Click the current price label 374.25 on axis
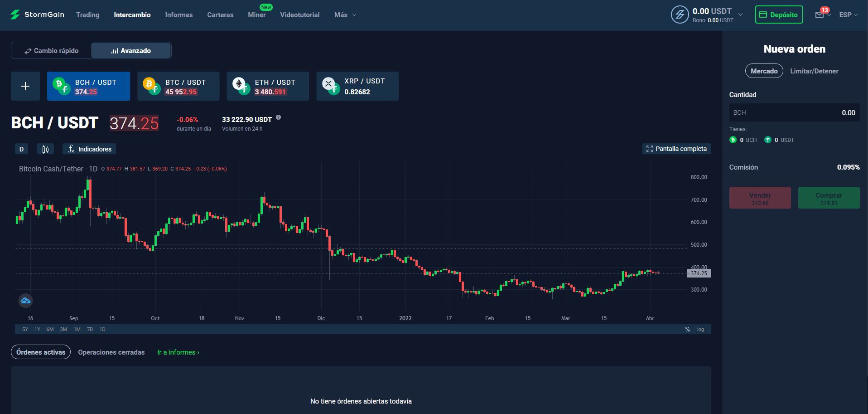 [699, 273]
